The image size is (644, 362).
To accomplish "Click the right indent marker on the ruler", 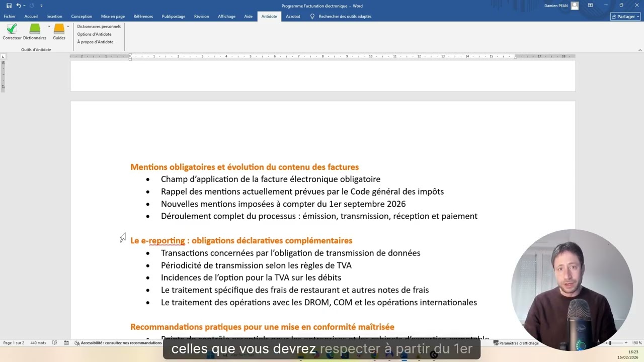I will [515, 57].
